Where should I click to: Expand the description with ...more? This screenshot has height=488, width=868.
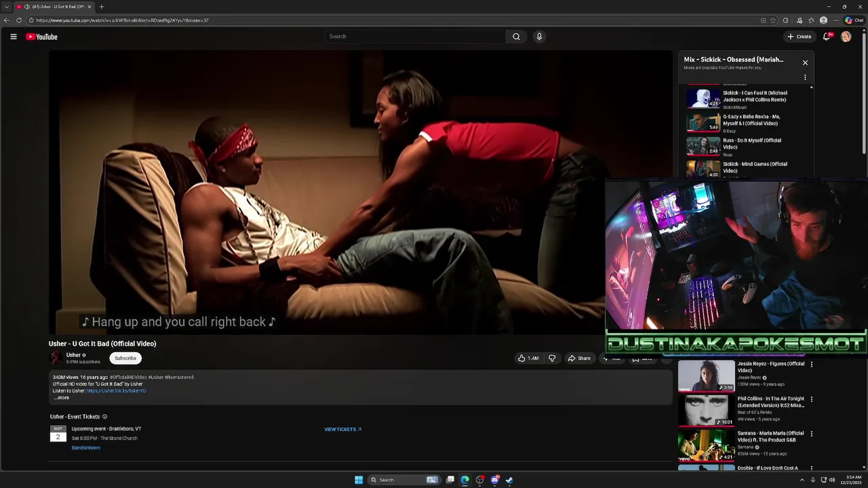pyautogui.click(x=62, y=398)
